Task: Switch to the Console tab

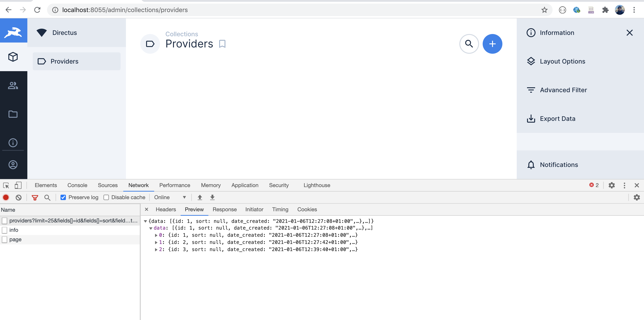Action: (x=77, y=185)
